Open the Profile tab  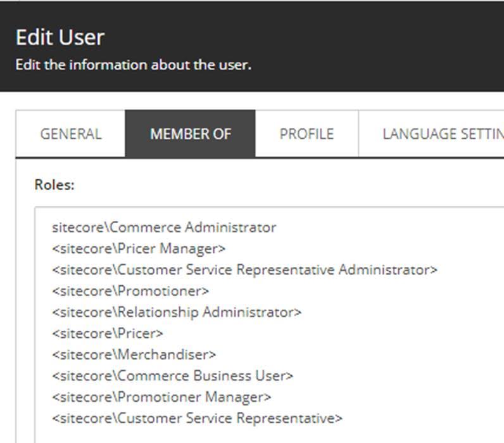(x=306, y=134)
